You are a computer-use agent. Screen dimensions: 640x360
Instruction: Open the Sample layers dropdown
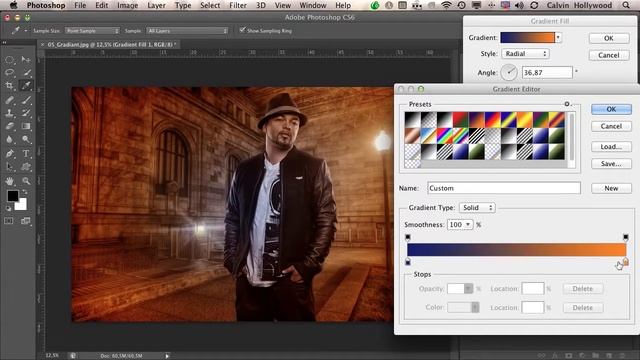(187, 31)
